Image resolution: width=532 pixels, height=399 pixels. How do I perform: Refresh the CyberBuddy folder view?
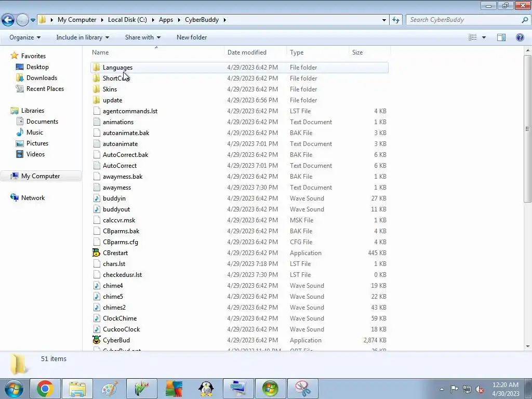point(395,20)
